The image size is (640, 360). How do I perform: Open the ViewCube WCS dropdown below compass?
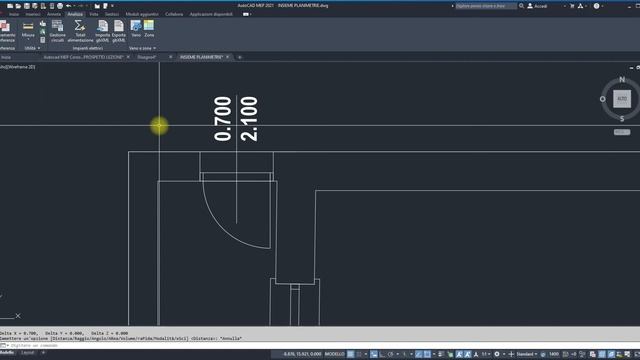click(622, 132)
